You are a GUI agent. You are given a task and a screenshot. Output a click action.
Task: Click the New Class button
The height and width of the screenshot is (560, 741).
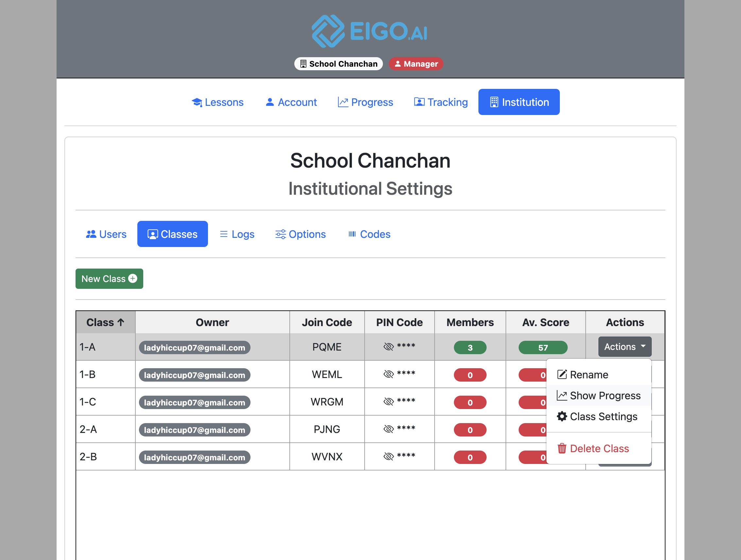pyautogui.click(x=109, y=278)
